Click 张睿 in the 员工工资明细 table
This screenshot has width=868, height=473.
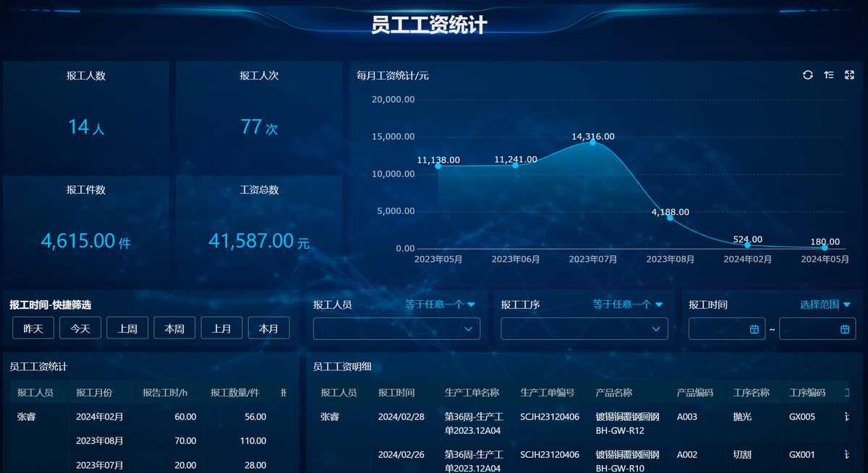coord(330,417)
